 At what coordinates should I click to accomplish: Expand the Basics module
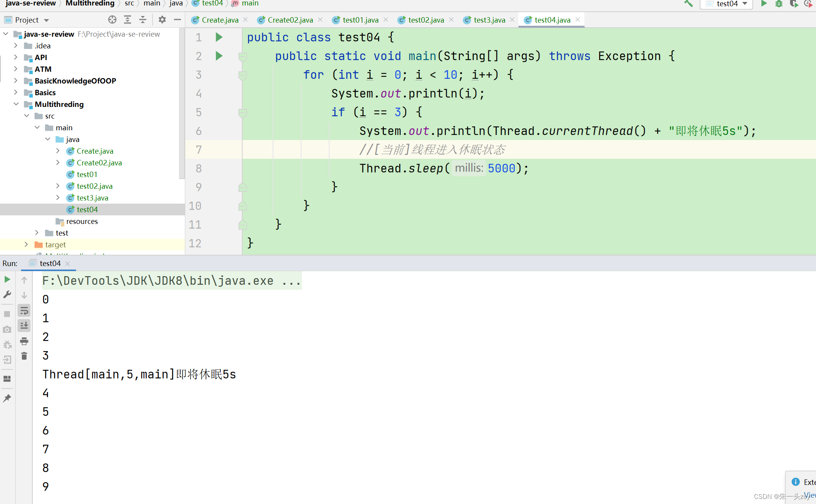point(16,92)
